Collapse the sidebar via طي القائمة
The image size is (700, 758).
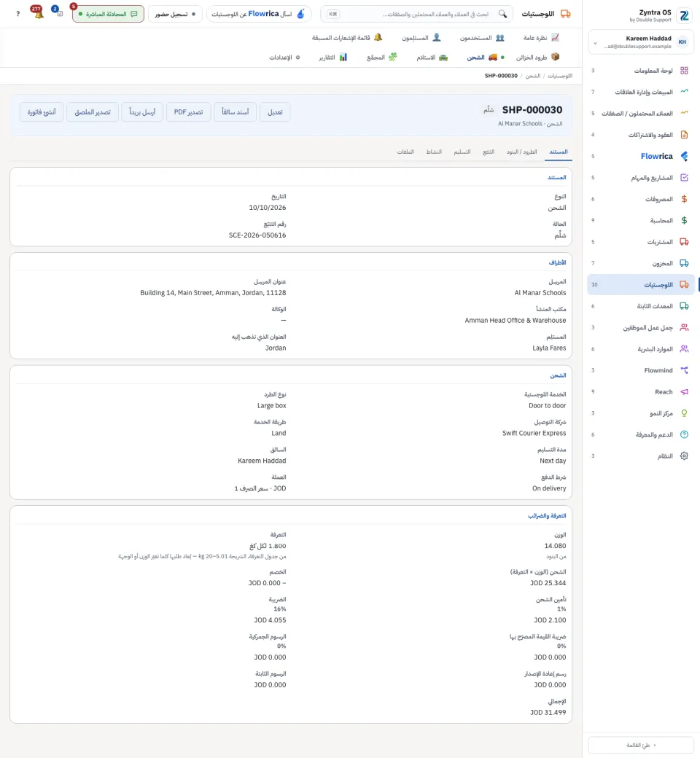tap(641, 745)
